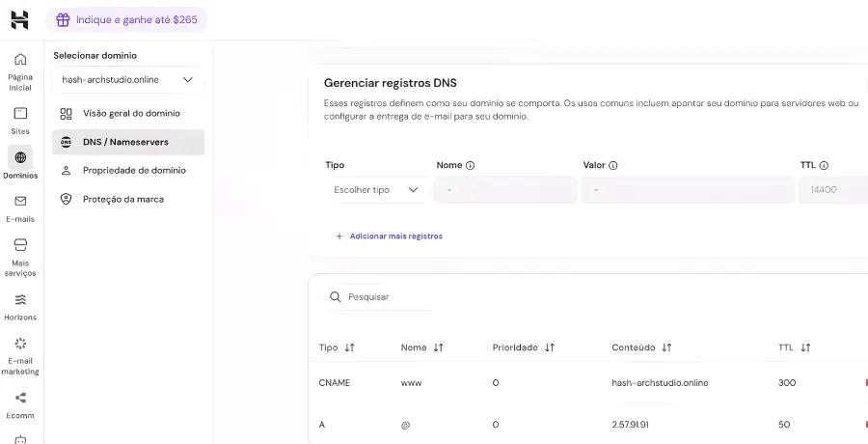Click the gift icon in referral banner
Image resolution: width=868 pixels, height=444 pixels.
click(63, 20)
